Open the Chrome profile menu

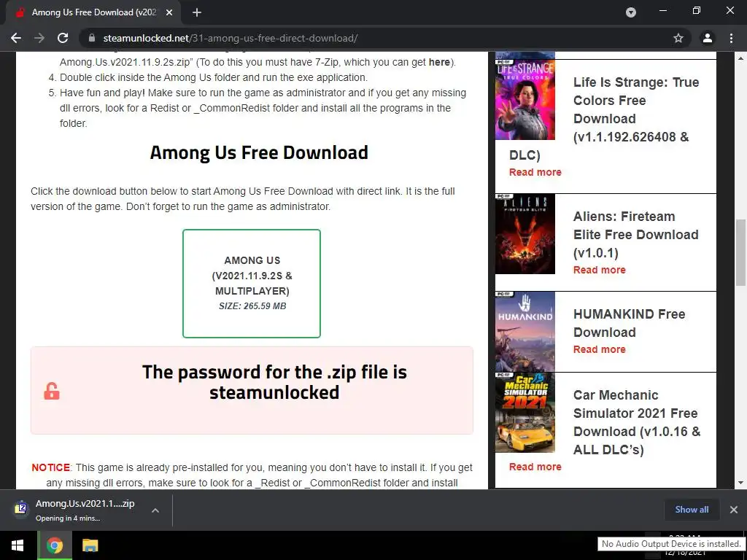click(x=707, y=38)
